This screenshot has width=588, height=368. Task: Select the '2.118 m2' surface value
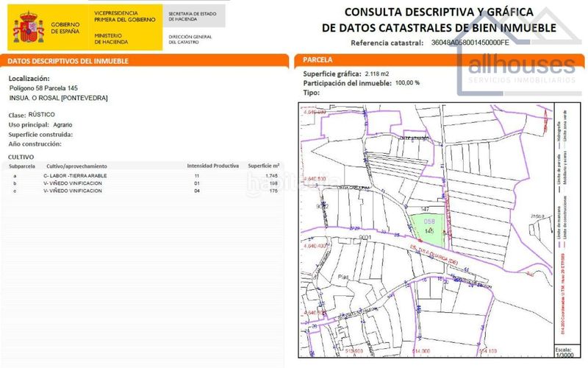tap(377, 74)
